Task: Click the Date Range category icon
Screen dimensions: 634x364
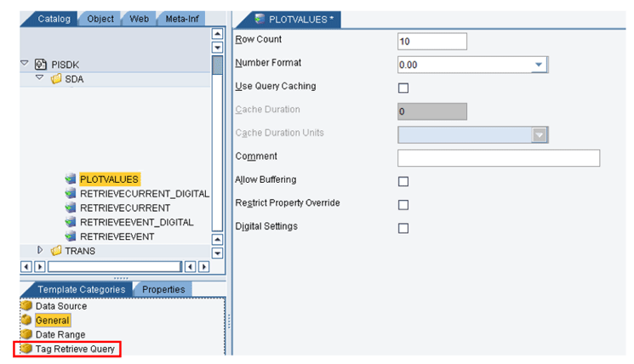Action: pyautogui.click(x=26, y=334)
